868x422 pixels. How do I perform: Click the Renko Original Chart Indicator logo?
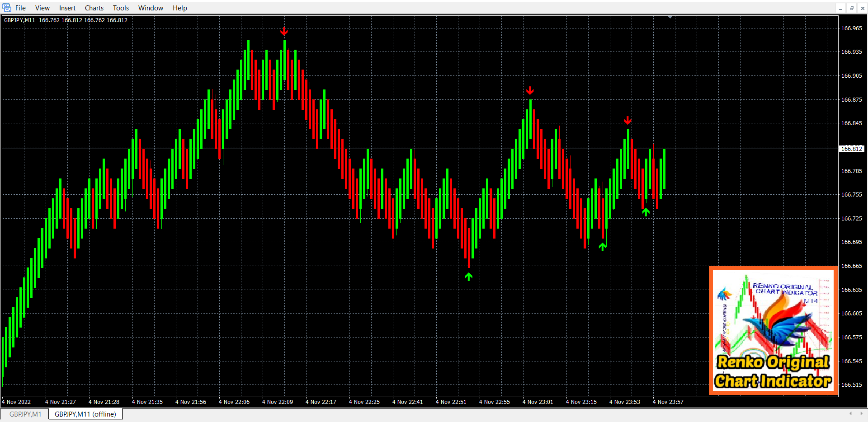pyautogui.click(x=773, y=331)
